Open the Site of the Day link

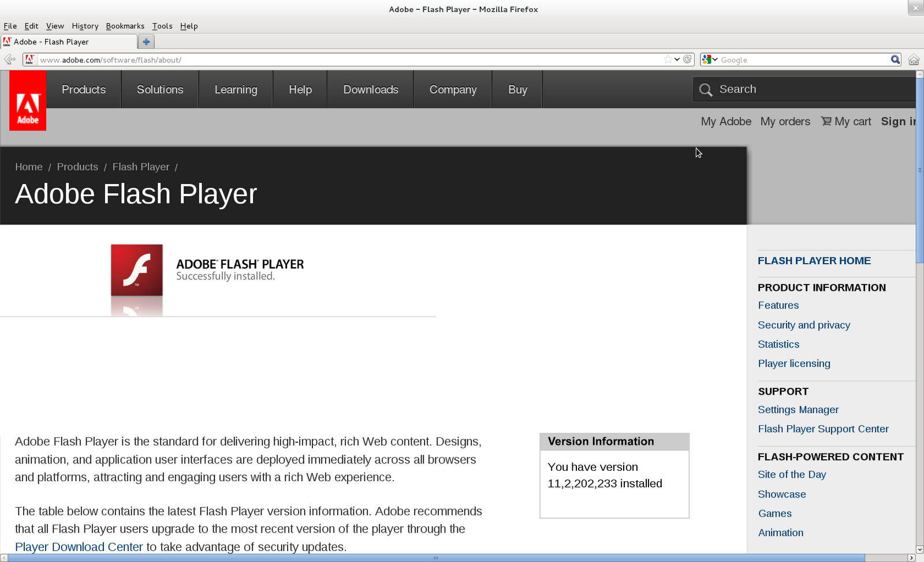click(x=792, y=474)
